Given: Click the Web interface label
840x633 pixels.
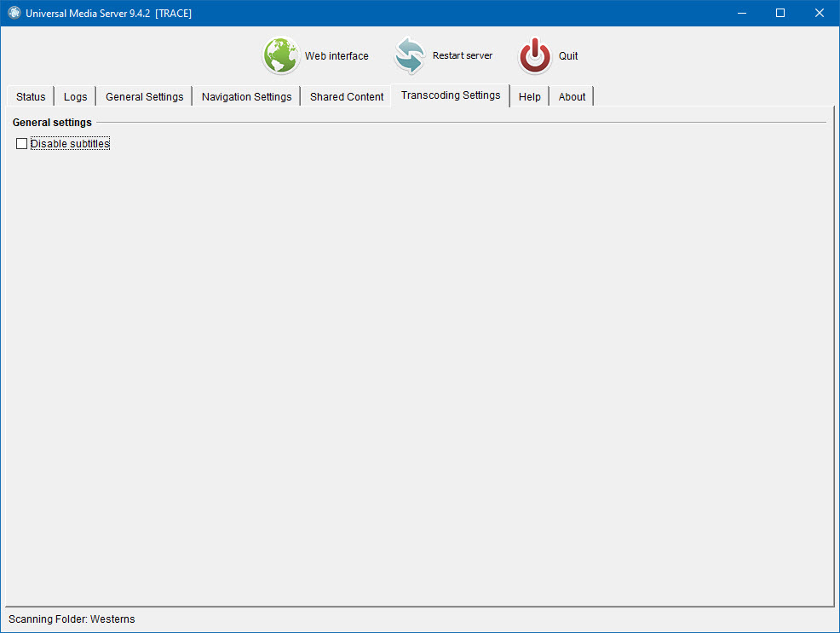Looking at the screenshot, I should [337, 55].
